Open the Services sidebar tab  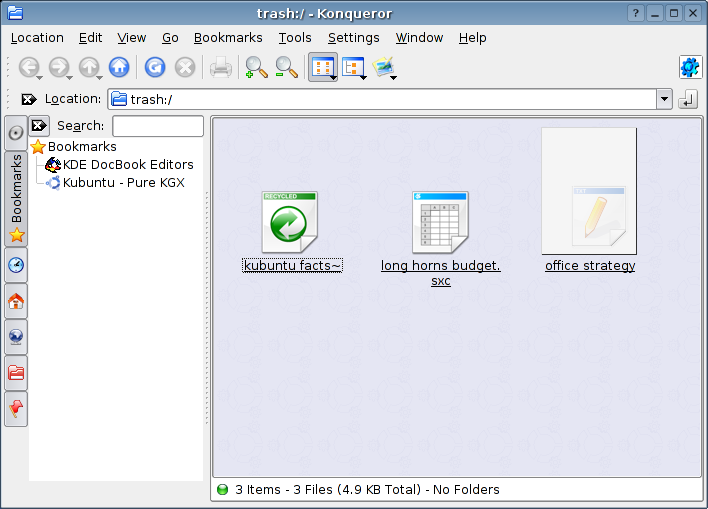tap(16, 409)
